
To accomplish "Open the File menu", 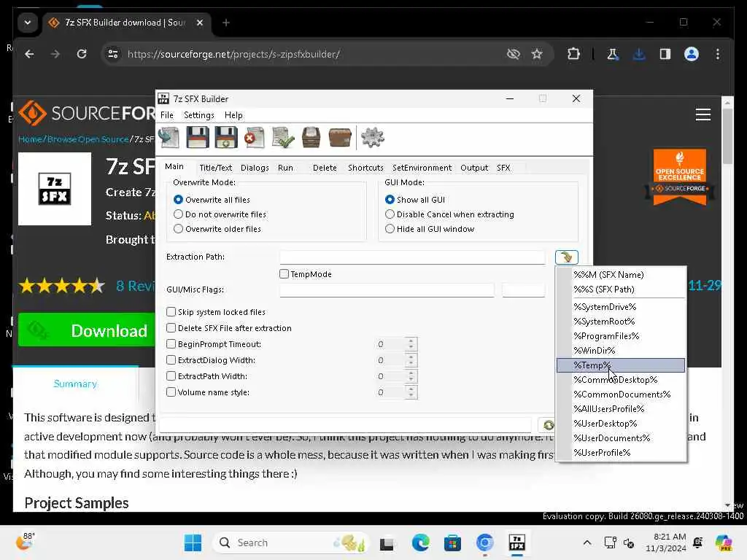I will 167,115.
